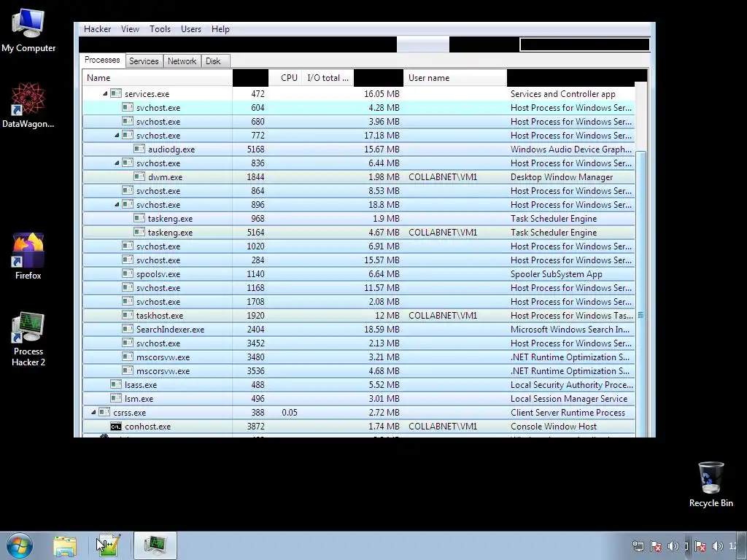
Task: Click COLLABNET\VM1 user in the taskhost.exe row
Action: click(x=443, y=316)
